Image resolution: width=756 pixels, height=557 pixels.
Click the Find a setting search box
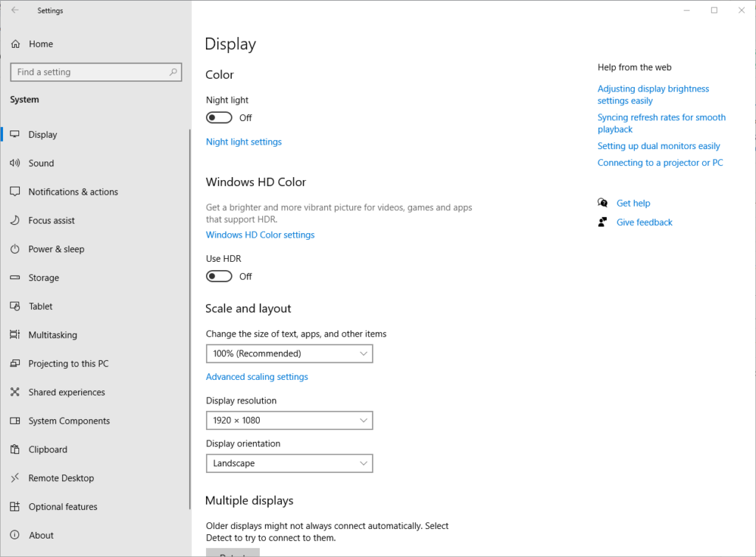coord(96,72)
